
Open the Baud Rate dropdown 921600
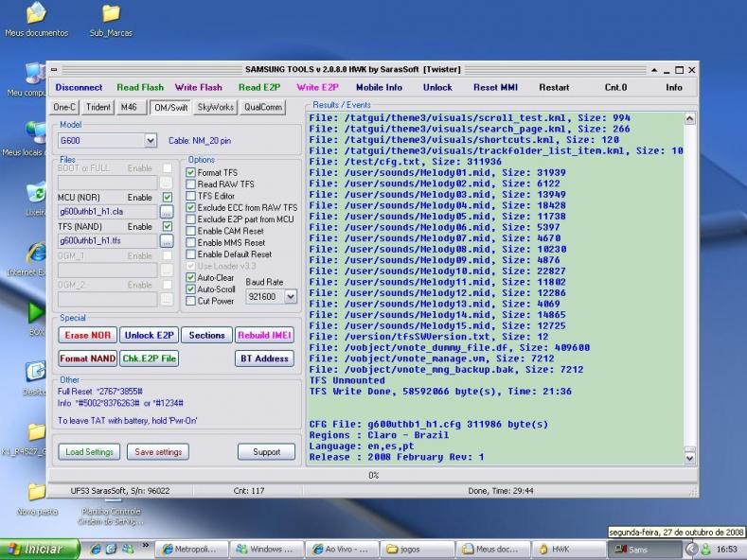coord(290,297)
